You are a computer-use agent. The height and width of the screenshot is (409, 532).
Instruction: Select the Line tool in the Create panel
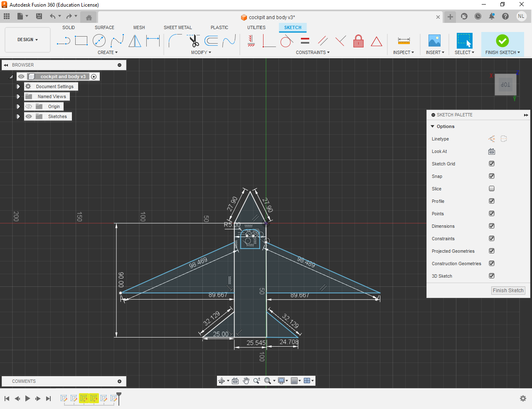pos(63,40)
